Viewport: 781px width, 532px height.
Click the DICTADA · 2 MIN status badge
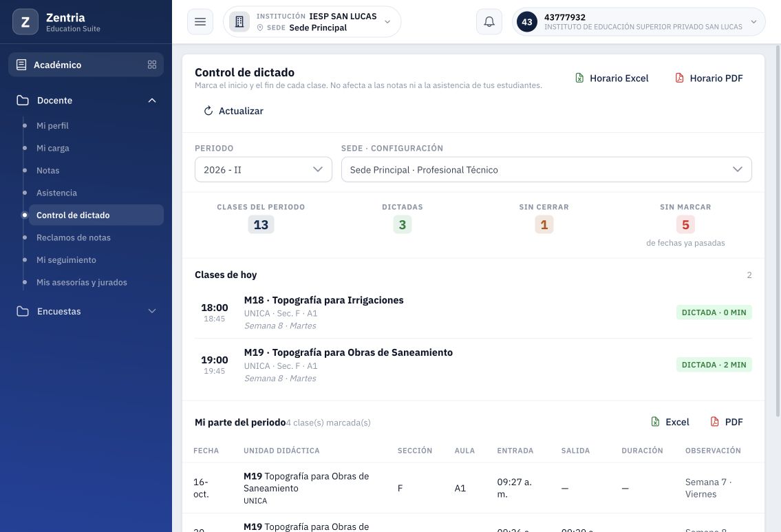[714, 365]
